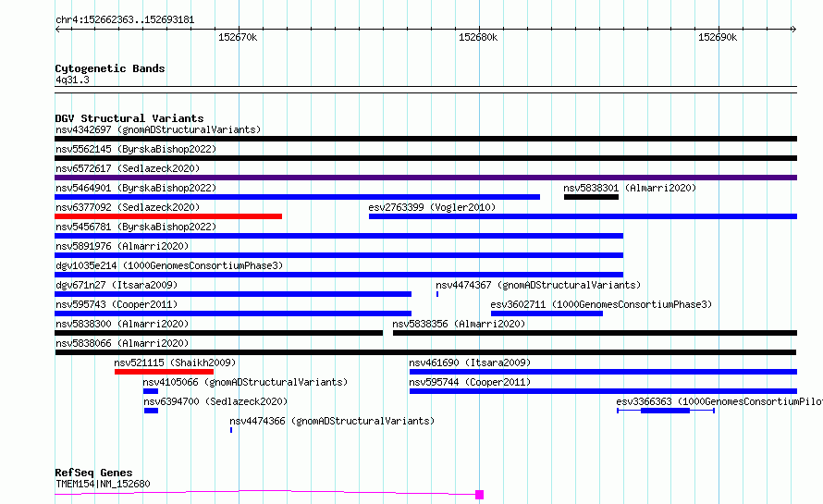Click the esv3366363 1000GenomesConsortiumPilot label
The height and width of the screenshot is (504, 823).
719,401
